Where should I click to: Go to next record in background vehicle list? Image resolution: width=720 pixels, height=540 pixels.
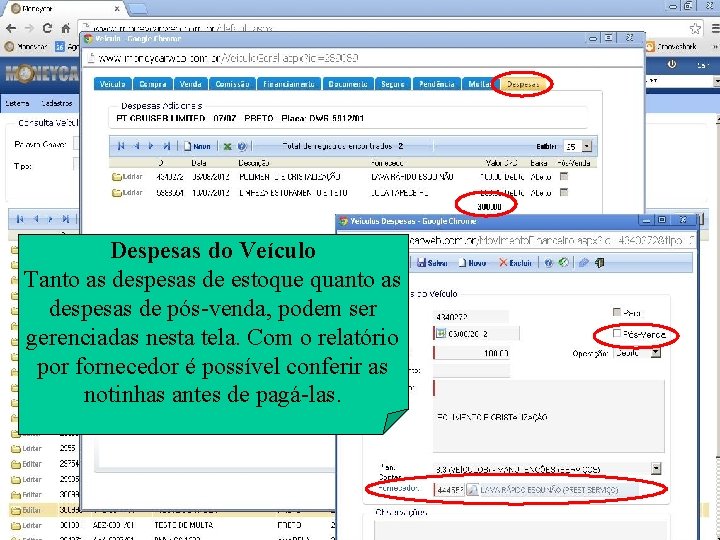click(x=51, y=219)
